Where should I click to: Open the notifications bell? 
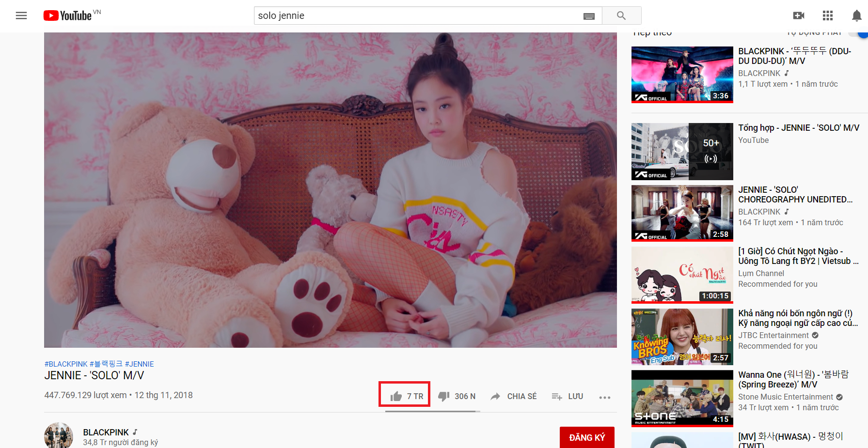856,15
